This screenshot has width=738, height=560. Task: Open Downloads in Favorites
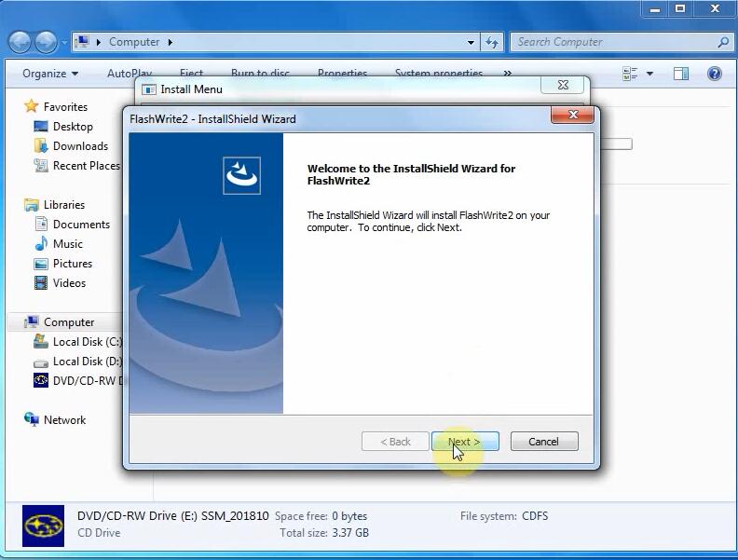click(80, 146)
